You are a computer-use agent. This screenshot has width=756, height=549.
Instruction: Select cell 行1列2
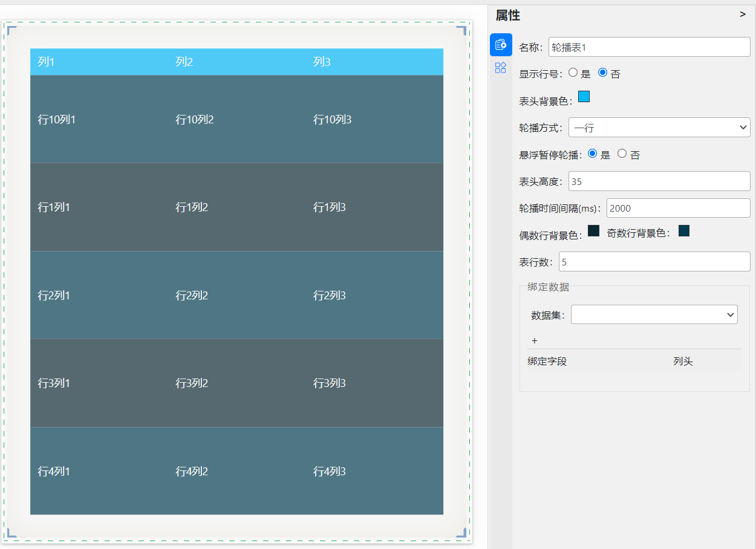[x=192, y=207]
